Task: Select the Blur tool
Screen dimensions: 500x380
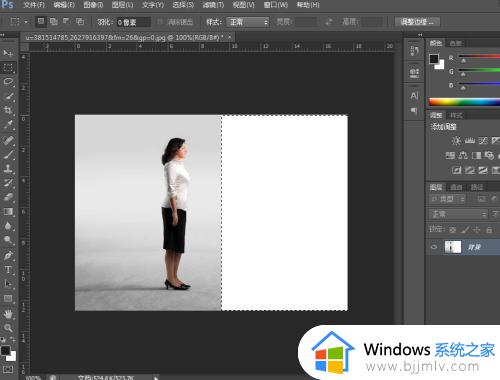Action: coord(8,226)
